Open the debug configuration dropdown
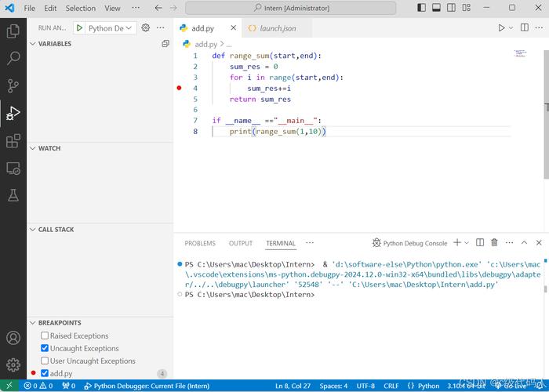The width and height of the screenshot is (549, 392). pyautogui.click(x=110, y=27)
